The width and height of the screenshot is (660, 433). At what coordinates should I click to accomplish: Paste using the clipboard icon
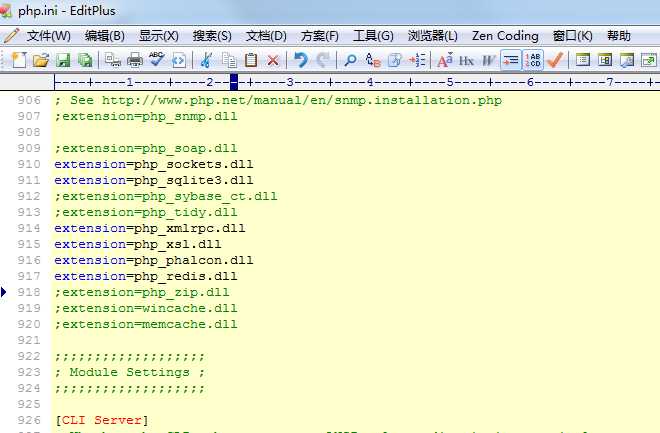click(x=251, y=60)
